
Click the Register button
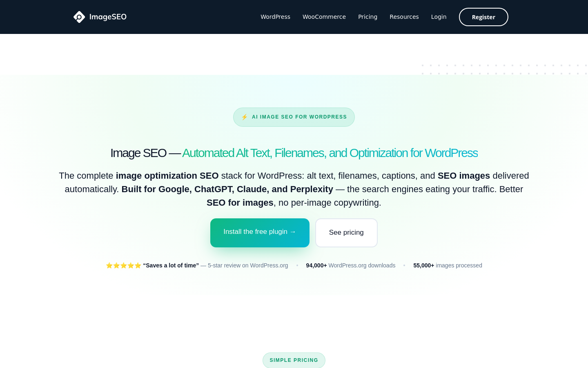pos(483,17)
